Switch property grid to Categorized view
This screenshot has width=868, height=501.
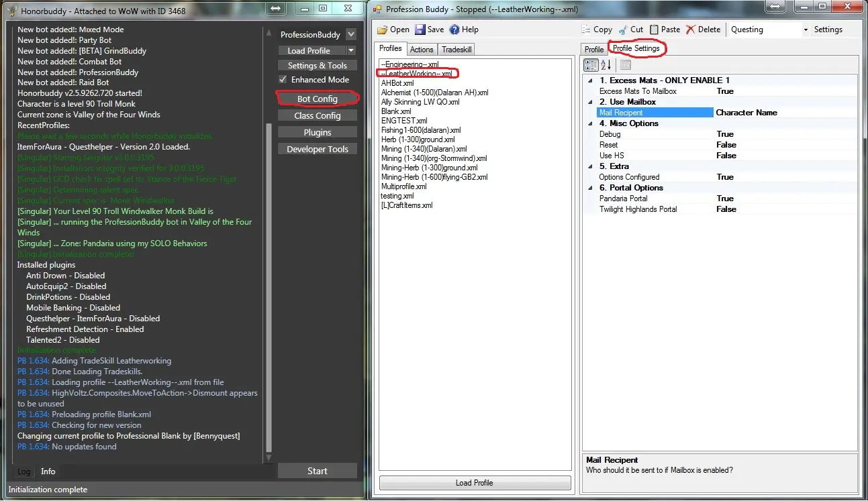click(591, 65)
